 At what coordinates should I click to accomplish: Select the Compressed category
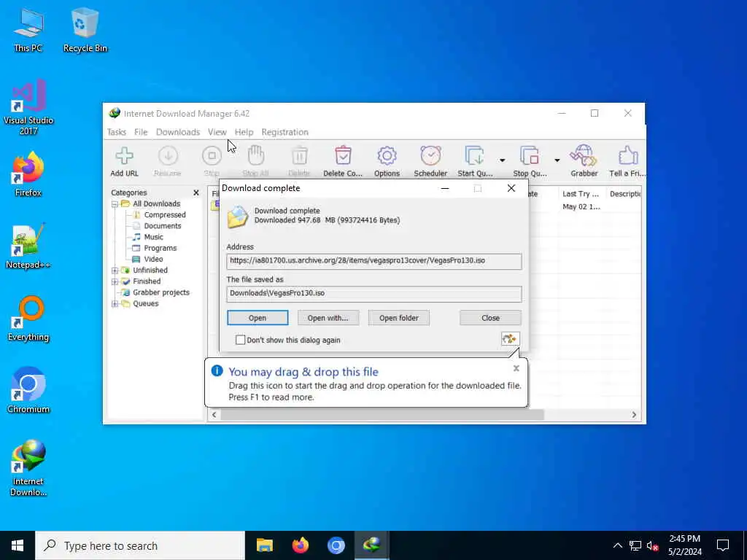tap(165, 215)
